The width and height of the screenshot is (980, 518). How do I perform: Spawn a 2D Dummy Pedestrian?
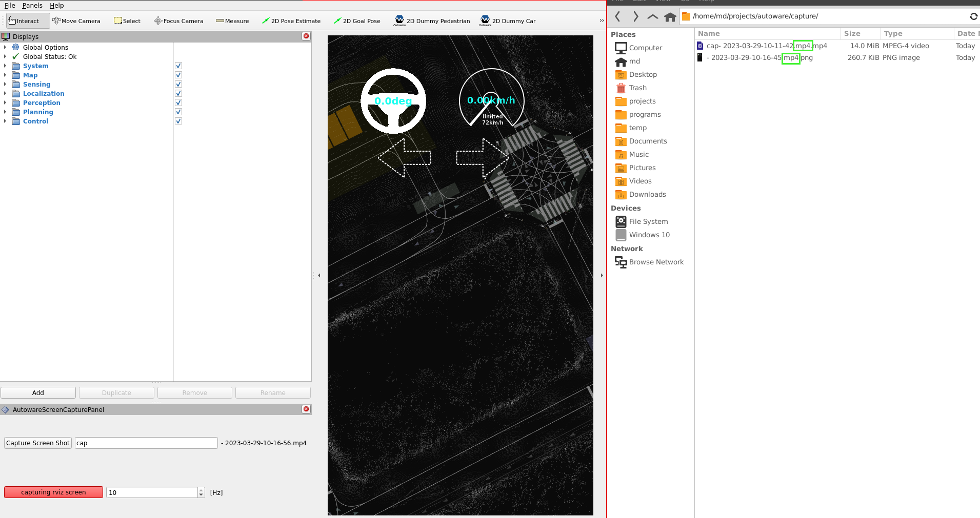click(432, 20)
